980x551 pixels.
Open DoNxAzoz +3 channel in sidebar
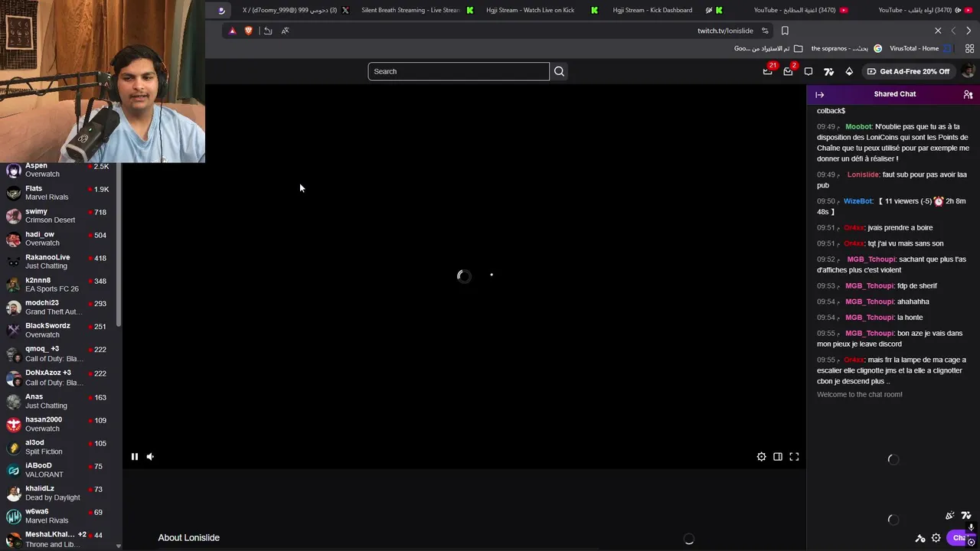tap(60, 377)
